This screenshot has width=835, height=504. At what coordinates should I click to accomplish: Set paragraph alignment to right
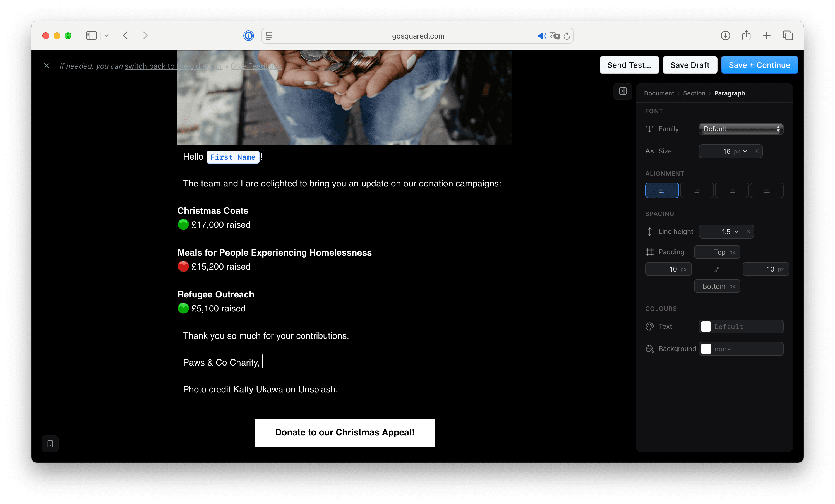pos(732,190)
